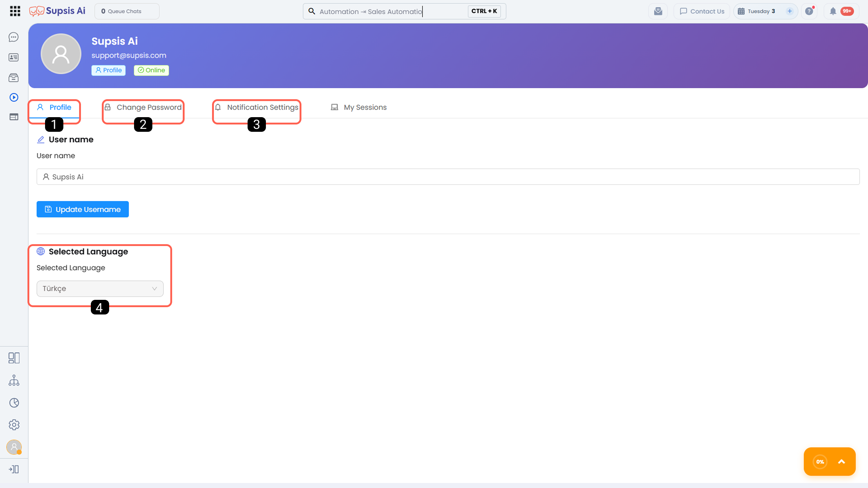Open the layout panels sidebar icon
Screen dimensions: 868x488
14,358
